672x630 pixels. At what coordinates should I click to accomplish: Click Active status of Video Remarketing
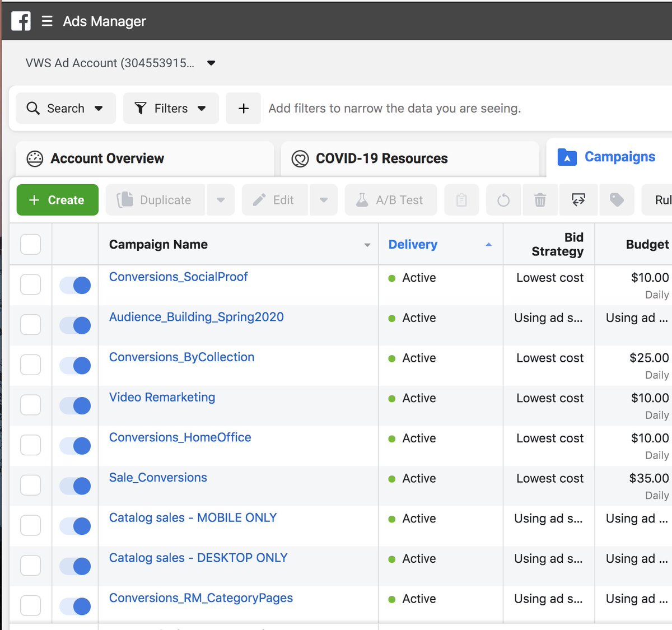[419, 398]
